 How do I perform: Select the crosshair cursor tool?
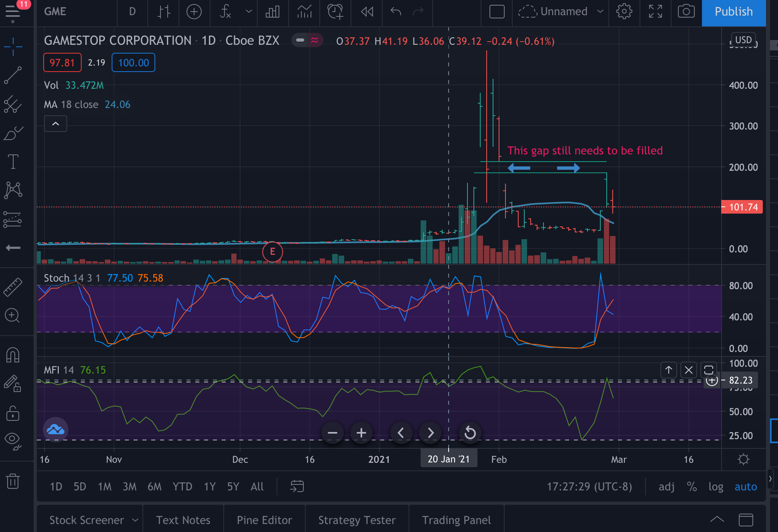coord(13,47)
